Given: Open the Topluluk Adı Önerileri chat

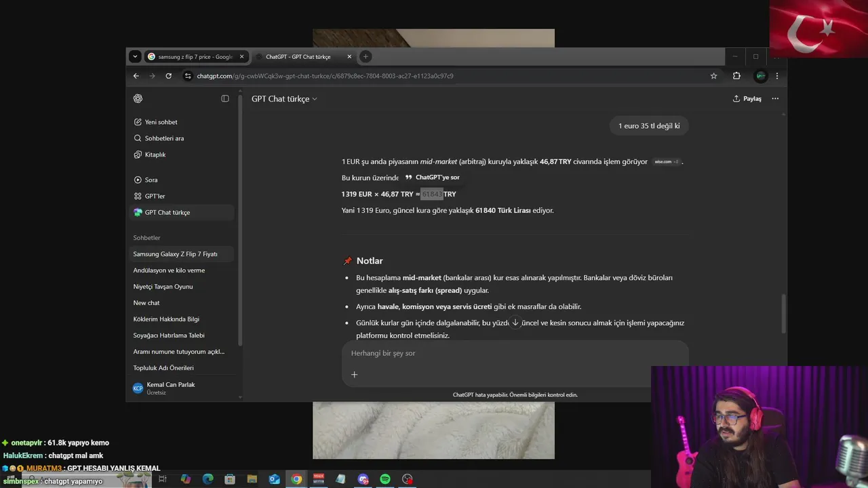Looking at the screenshot, I should click(x=182, y=368).
